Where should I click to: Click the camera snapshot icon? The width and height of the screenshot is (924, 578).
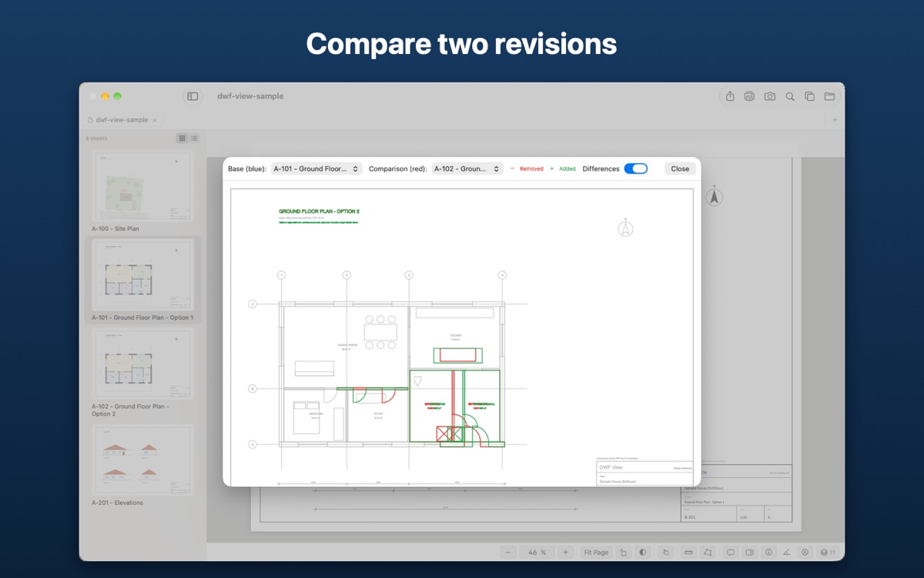770,96
